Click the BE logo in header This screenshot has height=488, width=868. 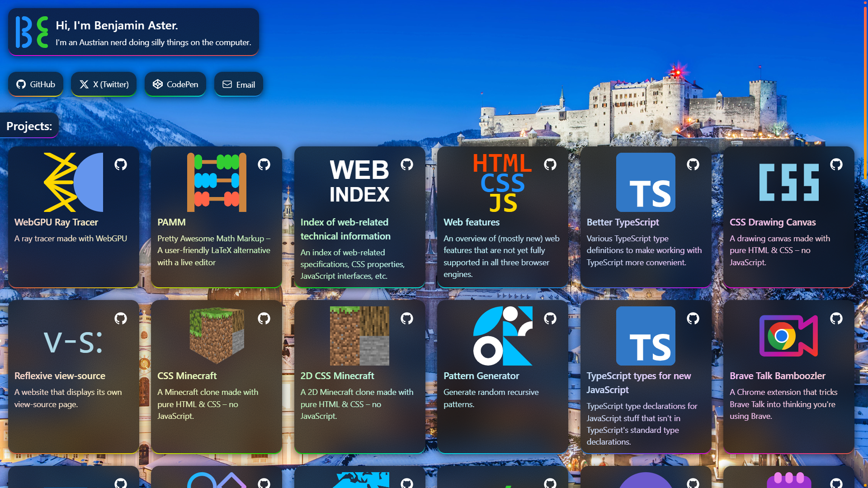[32, 32]
